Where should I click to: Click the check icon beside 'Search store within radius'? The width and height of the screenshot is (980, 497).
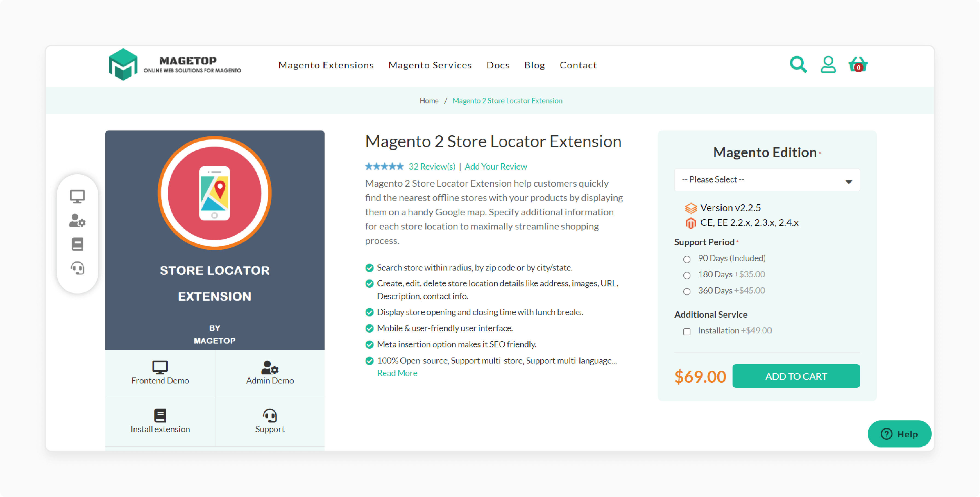(x=369, y=268)
